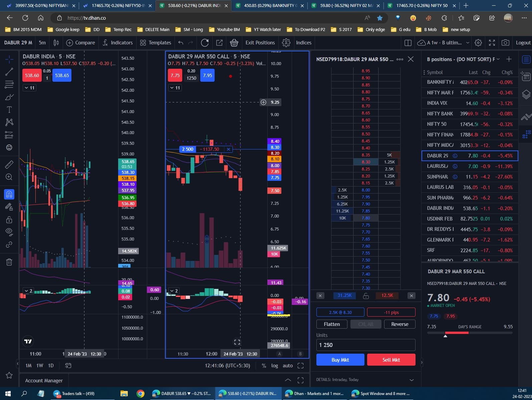Click the Units input field
The image size is (532, 400).
point(366,345)
